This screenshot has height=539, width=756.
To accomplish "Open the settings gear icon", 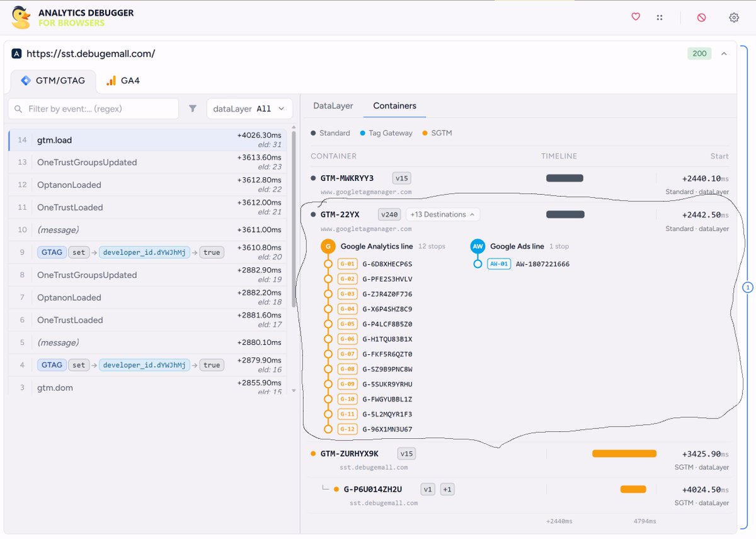I will pyautogui.click(x=734, y=18).
